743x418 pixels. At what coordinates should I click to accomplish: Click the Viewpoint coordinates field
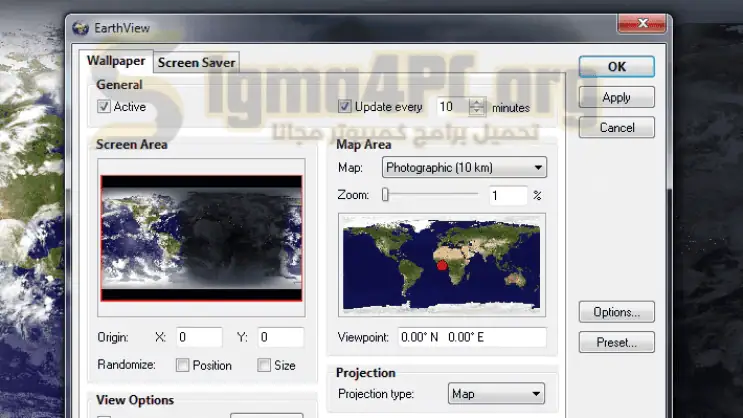click(472, 337)
